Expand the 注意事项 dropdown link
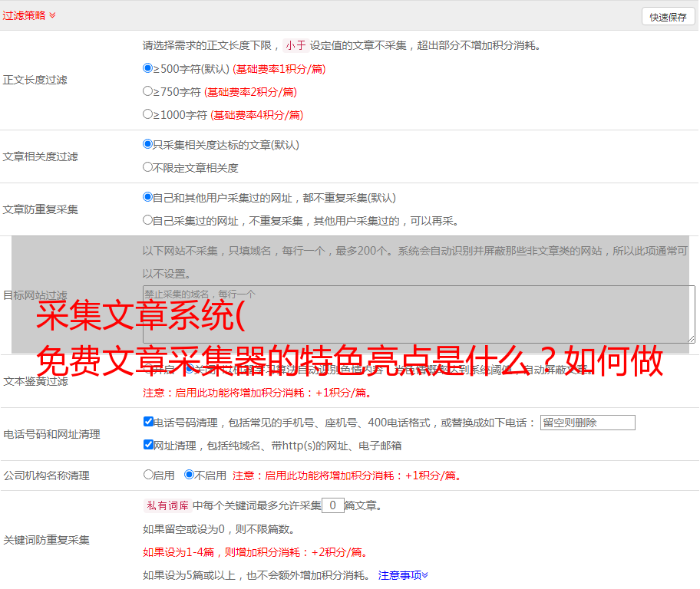 403,574
